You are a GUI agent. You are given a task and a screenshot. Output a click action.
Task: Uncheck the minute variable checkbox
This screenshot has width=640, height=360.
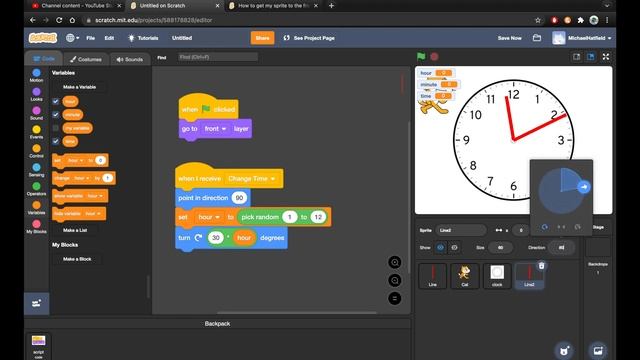(56, 115)
